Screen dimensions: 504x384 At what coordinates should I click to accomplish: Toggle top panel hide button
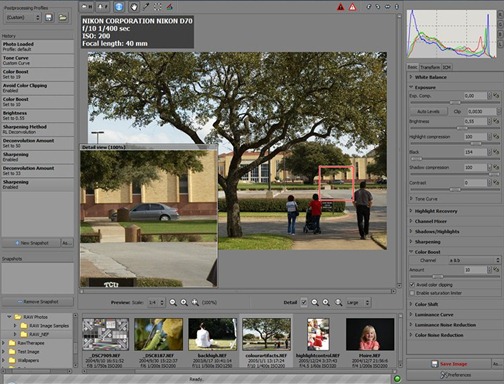click(102, 6)
